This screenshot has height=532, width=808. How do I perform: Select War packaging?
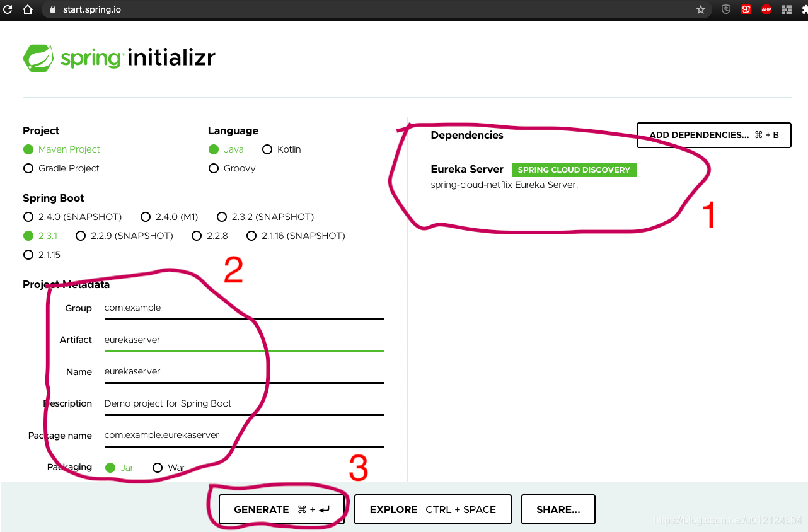[169, 468]
